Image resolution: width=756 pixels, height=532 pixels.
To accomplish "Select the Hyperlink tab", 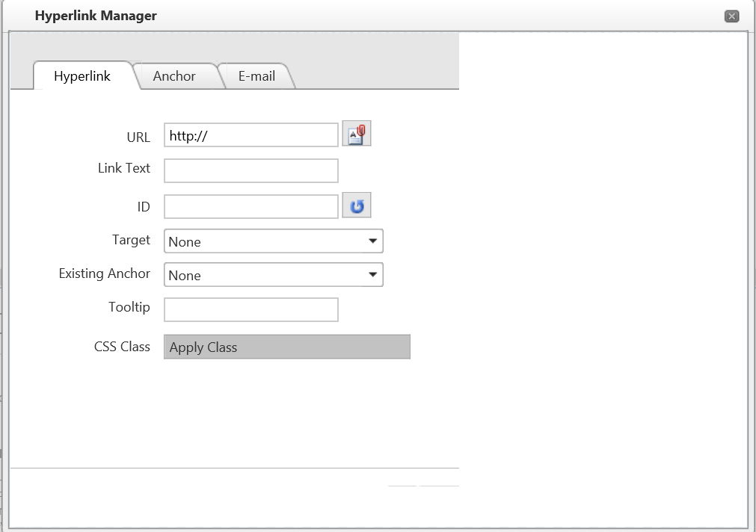I will [x=82, y=76].
